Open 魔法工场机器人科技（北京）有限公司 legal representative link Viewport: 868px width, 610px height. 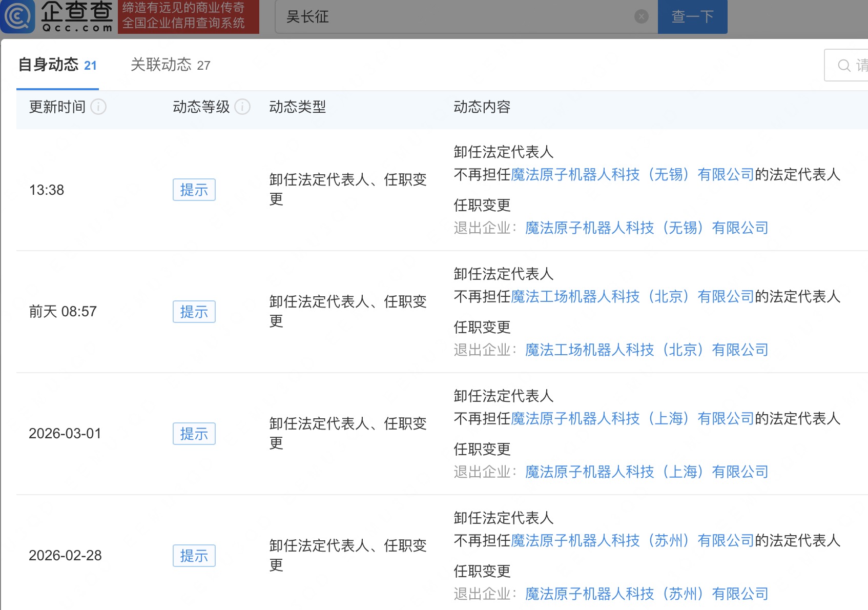coord(632,297)
